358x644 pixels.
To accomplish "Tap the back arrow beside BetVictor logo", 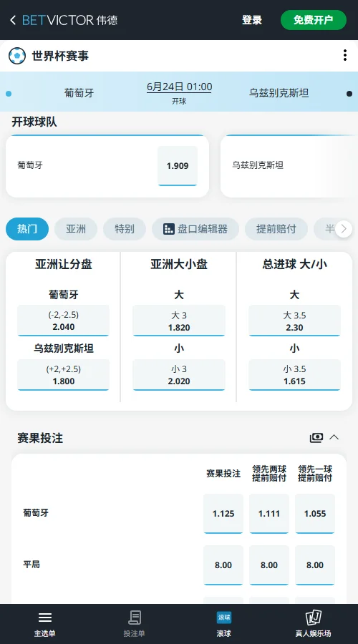I will (13, 20).
